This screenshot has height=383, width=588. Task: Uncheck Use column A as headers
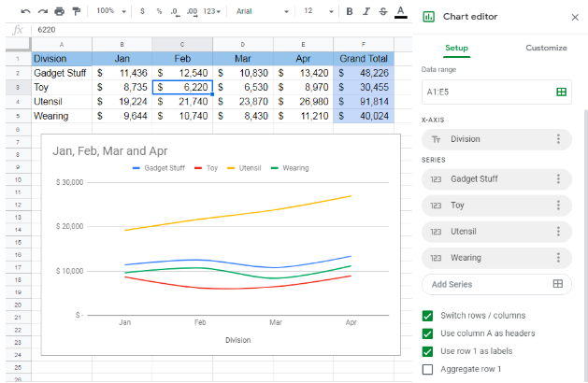click(427, 333)
